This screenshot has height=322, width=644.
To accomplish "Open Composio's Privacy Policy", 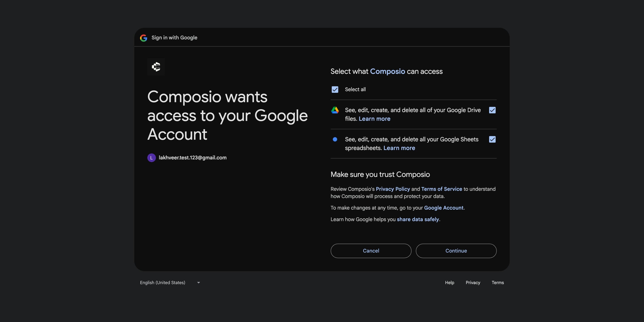I will click(x=393, y=189).
